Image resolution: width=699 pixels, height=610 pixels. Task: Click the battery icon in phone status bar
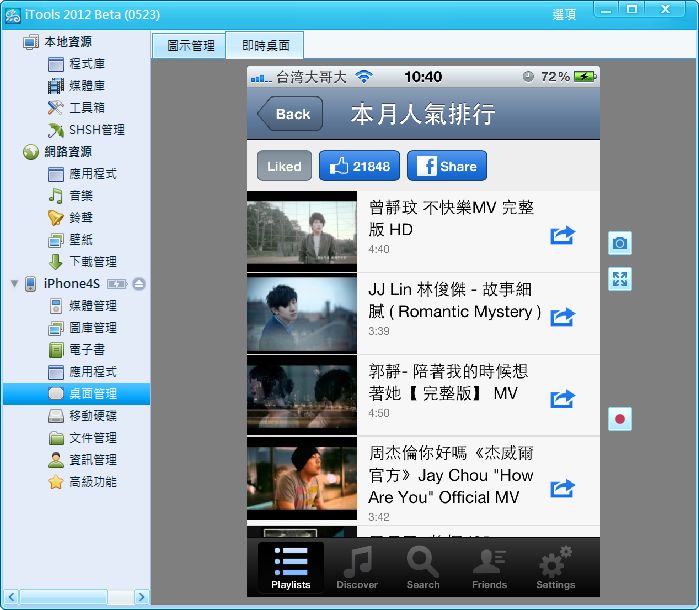585,77
